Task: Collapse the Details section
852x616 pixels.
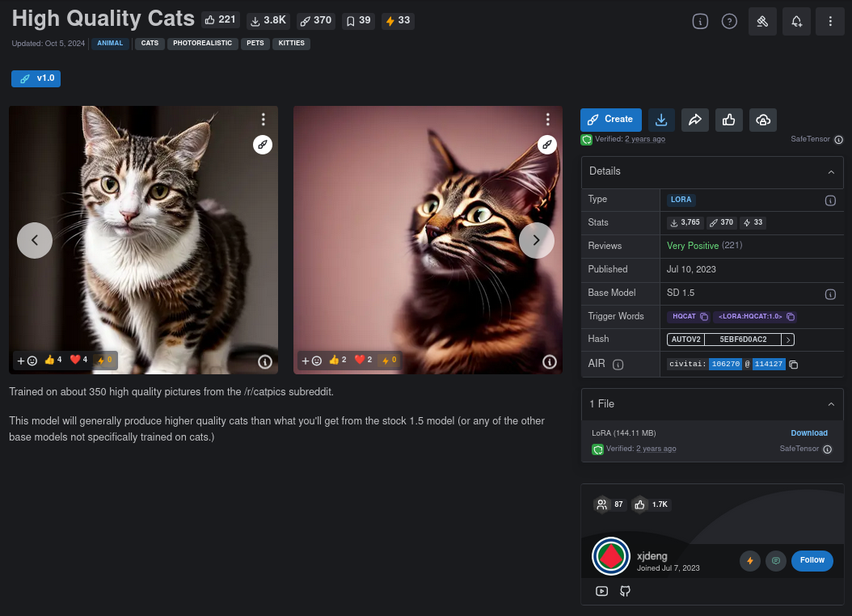Action: click(x=712, y=172)
